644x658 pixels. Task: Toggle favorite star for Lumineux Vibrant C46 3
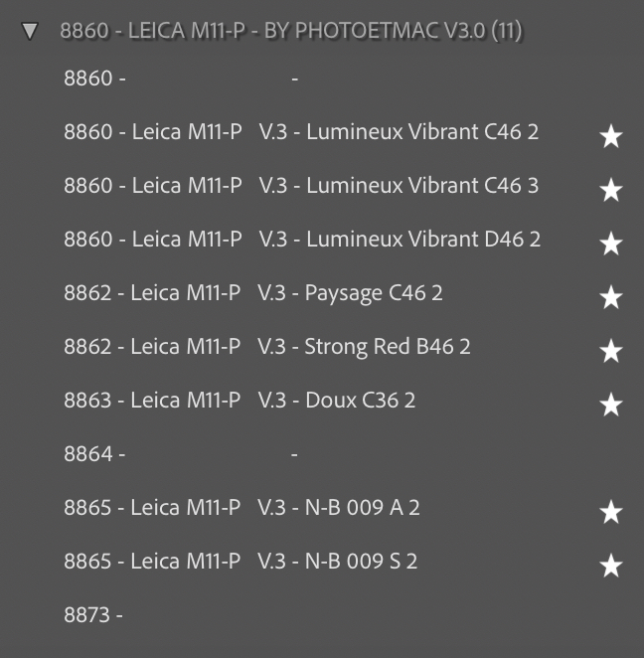[611, 190]
